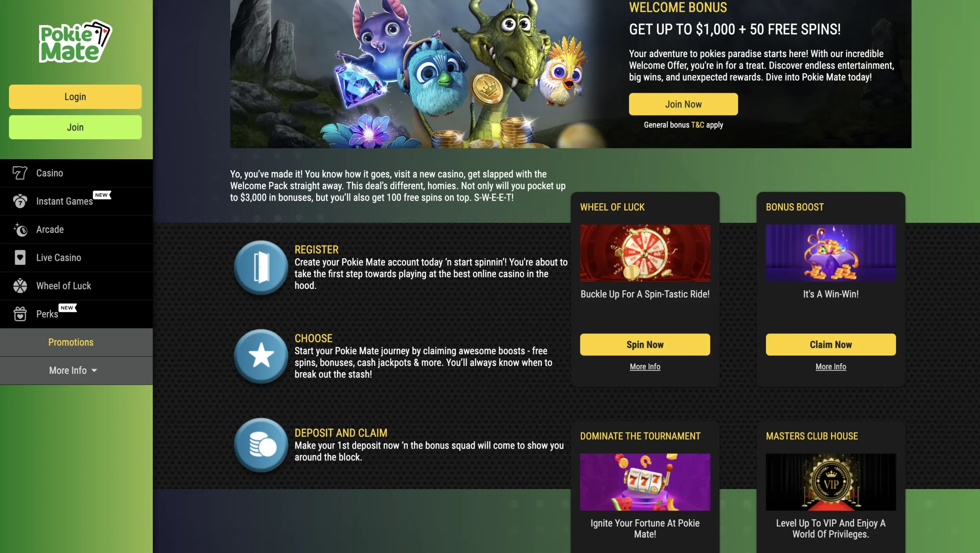Image resolution: width=980 pixels, height=553 pixels.
Task: Expand the More Info dropdown
Action: 73,370
